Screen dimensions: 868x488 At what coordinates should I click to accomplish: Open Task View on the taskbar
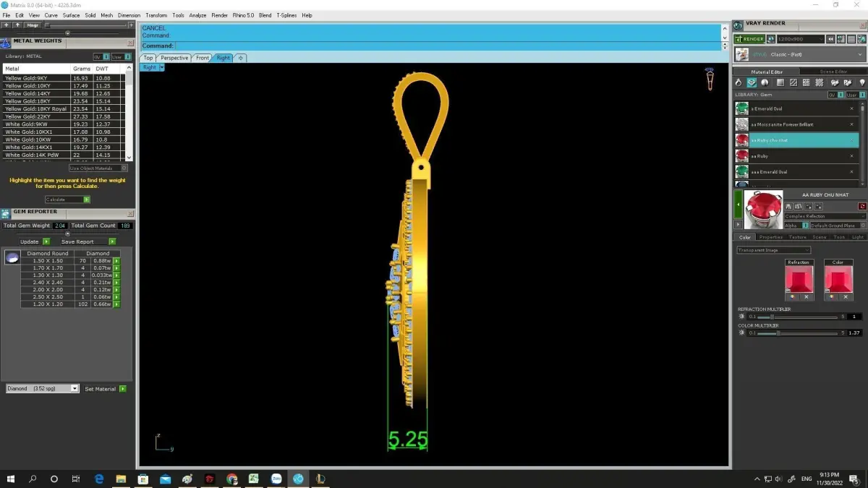click(76, 479)
